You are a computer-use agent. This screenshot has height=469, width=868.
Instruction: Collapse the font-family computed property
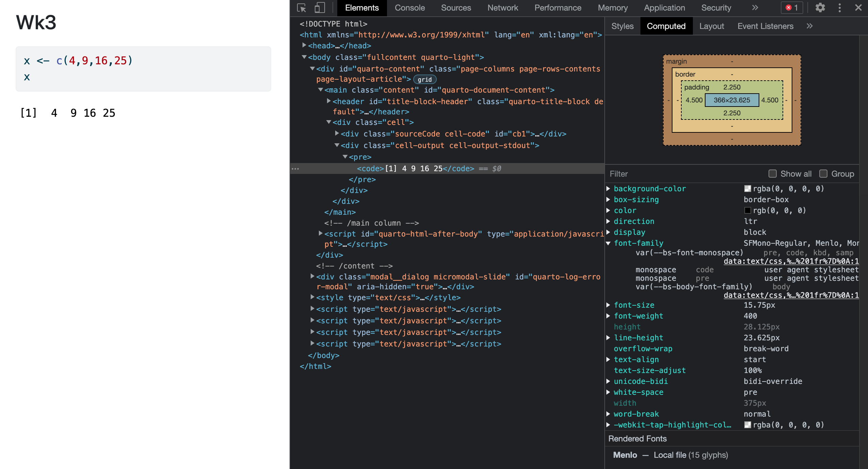tap(608, 243)
